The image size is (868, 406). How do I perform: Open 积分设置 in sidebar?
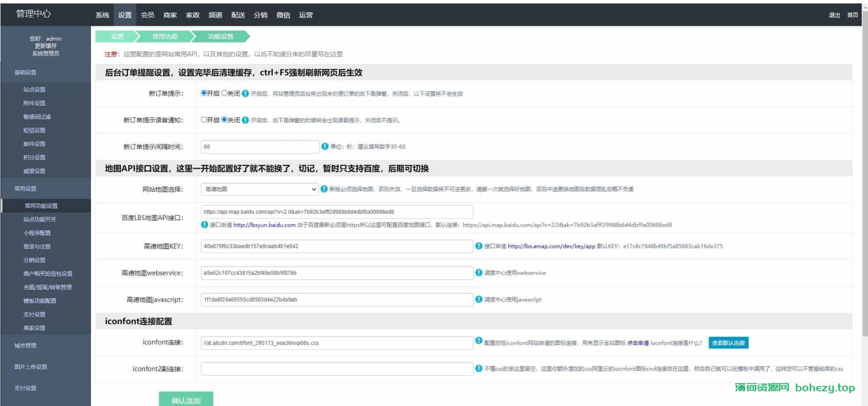click(34, 158)
